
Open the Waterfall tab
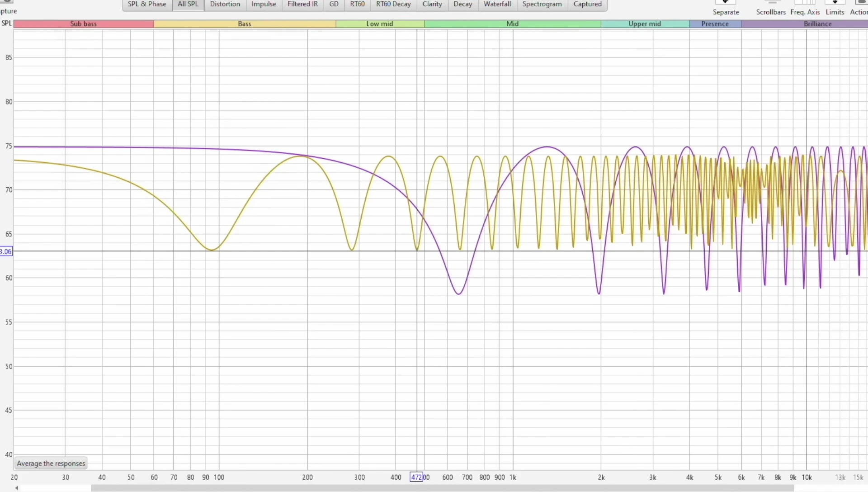(497, 5)
